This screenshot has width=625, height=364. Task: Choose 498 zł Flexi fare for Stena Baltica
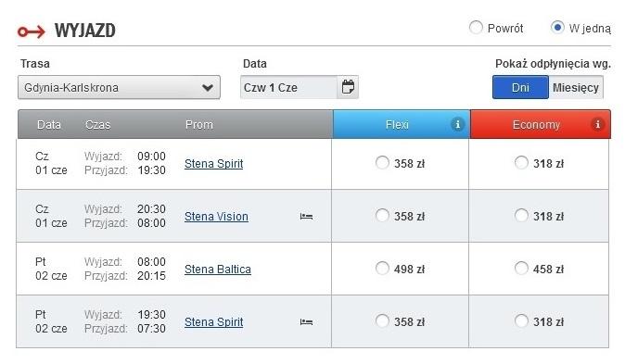coord(382,269)
